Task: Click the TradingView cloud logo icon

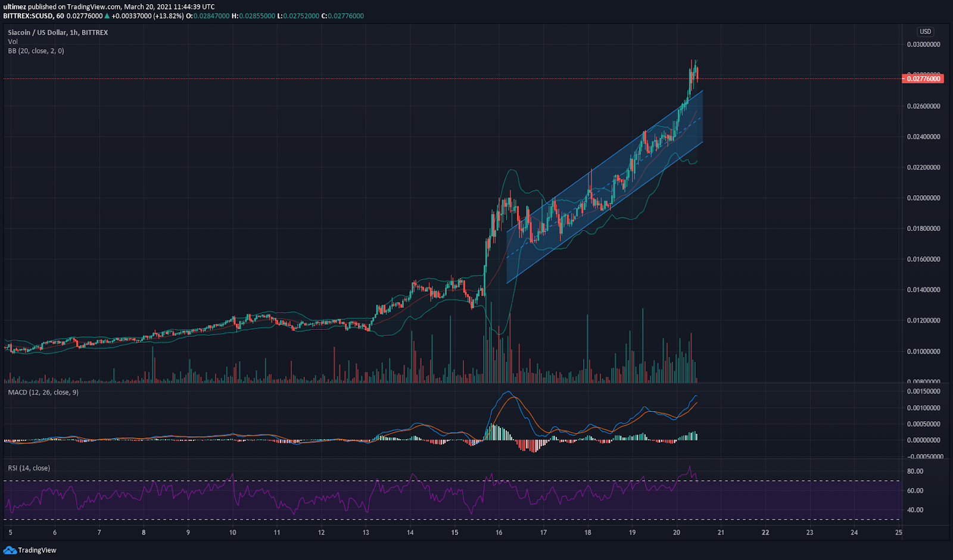Action: [x=10, y=550]
